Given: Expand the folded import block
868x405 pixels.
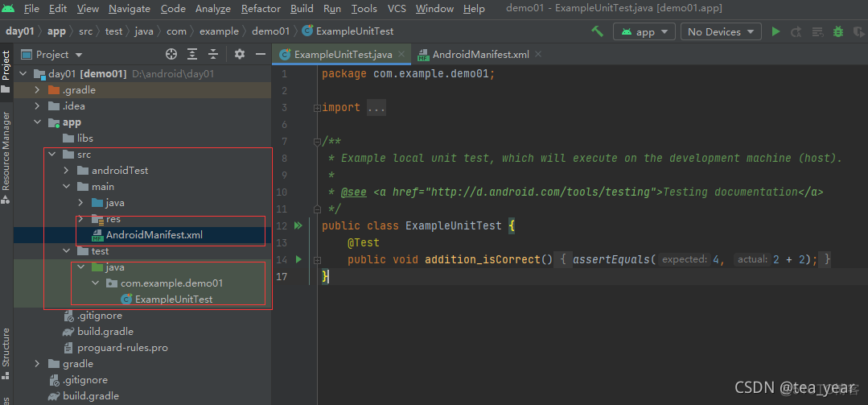Looking at the screenshot, I should [x=317, y=108].
